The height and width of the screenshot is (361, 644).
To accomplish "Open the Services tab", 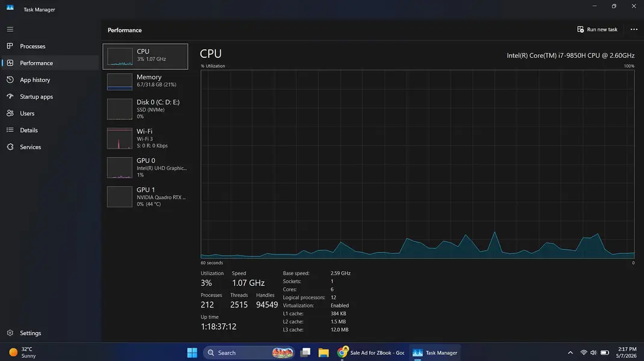I will click(51, 147).
